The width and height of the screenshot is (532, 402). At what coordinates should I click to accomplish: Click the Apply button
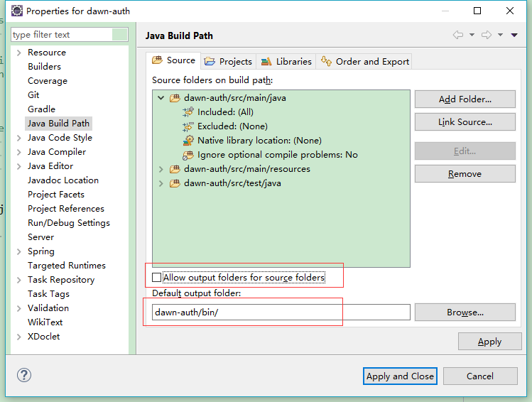point(489,342)
